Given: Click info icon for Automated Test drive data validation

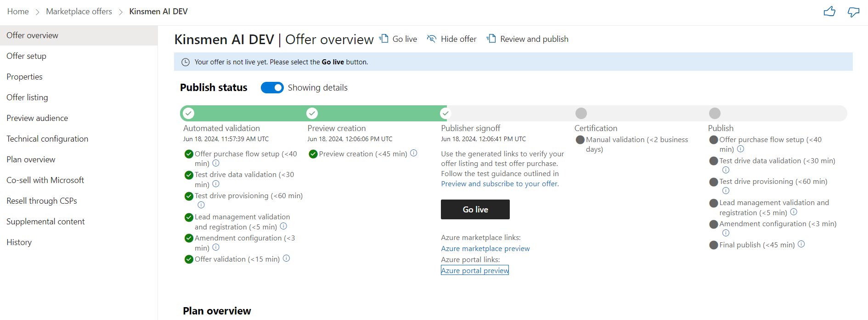Looking at the screenshot, I should coord(216,184).
